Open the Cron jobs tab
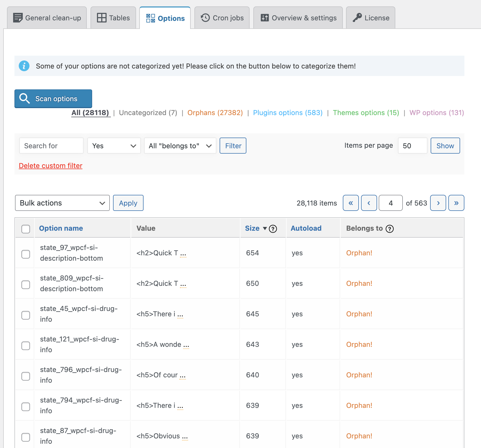The image size is (481, 448). click(x=222, y=18)
